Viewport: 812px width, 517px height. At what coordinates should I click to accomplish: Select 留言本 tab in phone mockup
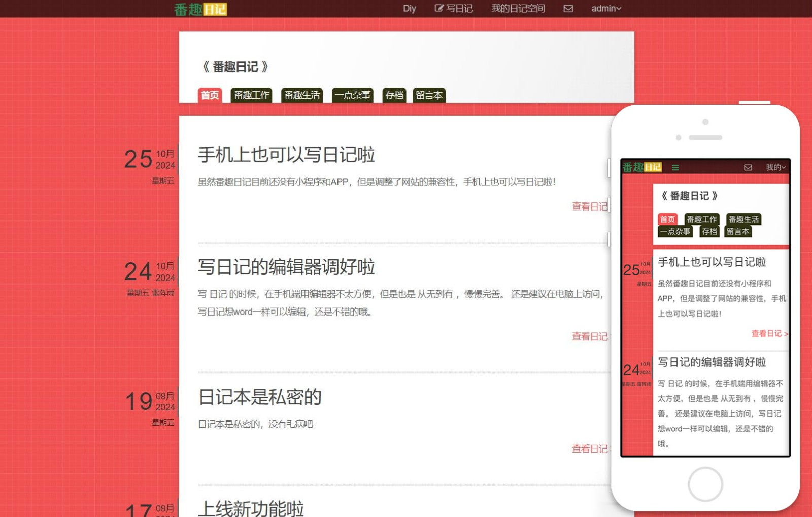[x=738, y=231]
